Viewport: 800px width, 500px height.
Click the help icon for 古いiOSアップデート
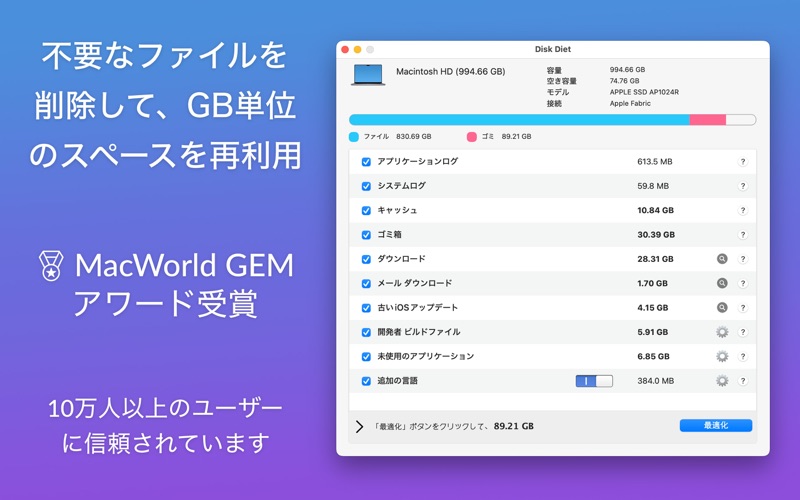[743, 308]
